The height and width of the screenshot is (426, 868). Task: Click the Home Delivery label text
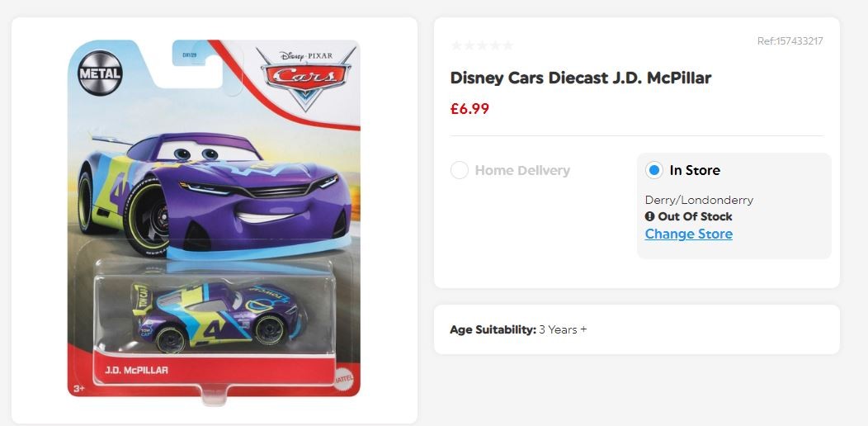(522, 170)
